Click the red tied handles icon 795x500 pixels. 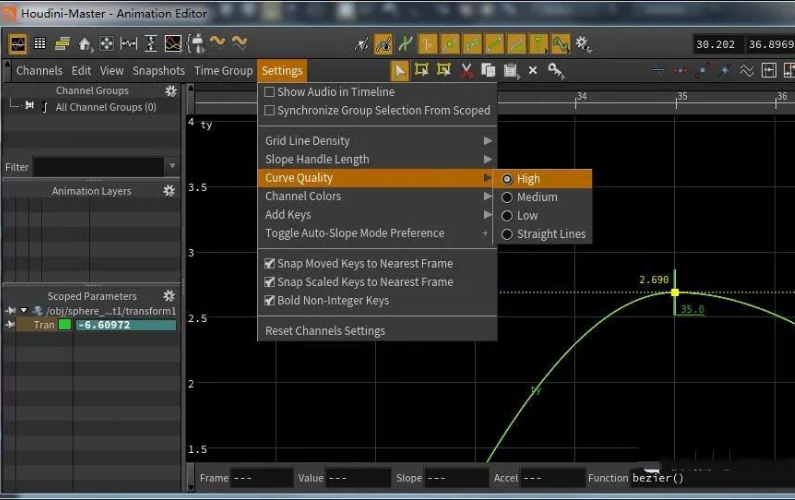[x=680, y=70]
